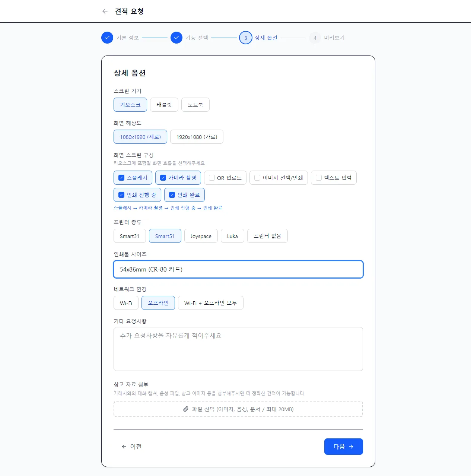Go to the 기능 선택 step label
The image size is (471, 476).
(x=197, y=38)
